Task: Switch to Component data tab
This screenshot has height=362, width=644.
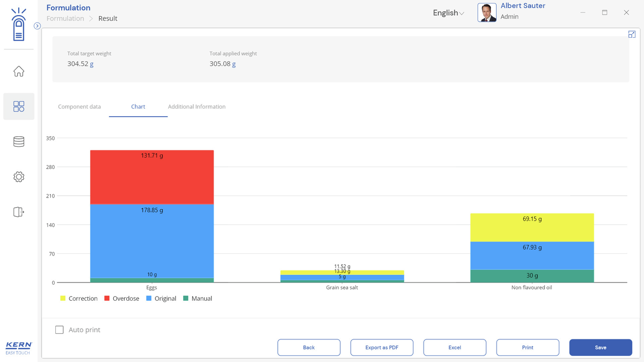Action: (x=79, y=107)
